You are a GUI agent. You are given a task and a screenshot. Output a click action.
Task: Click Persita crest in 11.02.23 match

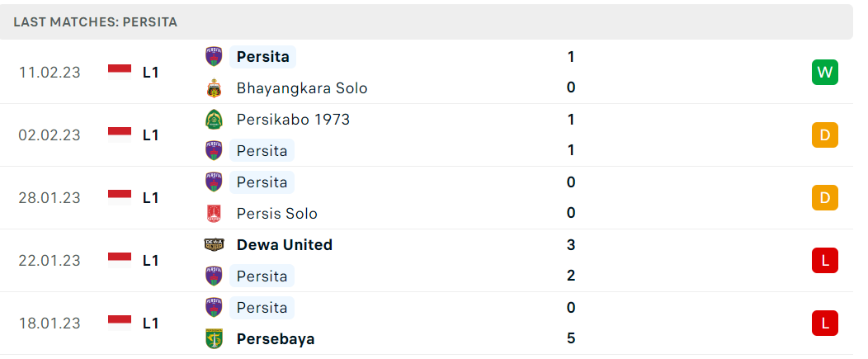214,57
